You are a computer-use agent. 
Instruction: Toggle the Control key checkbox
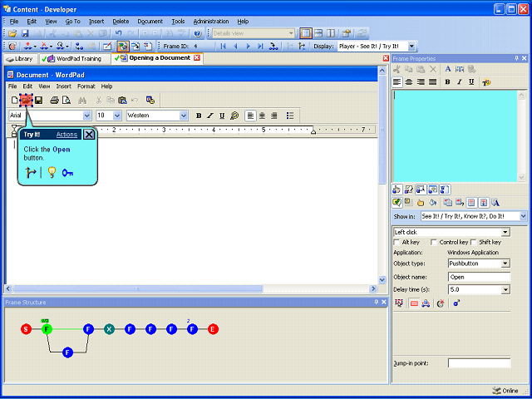[x=433, y=242]
